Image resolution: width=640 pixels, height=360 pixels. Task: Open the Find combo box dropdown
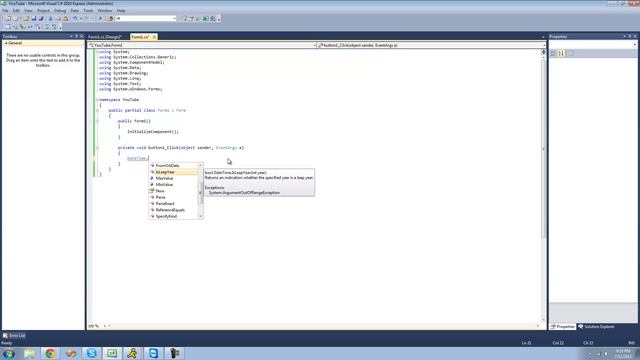174,19
